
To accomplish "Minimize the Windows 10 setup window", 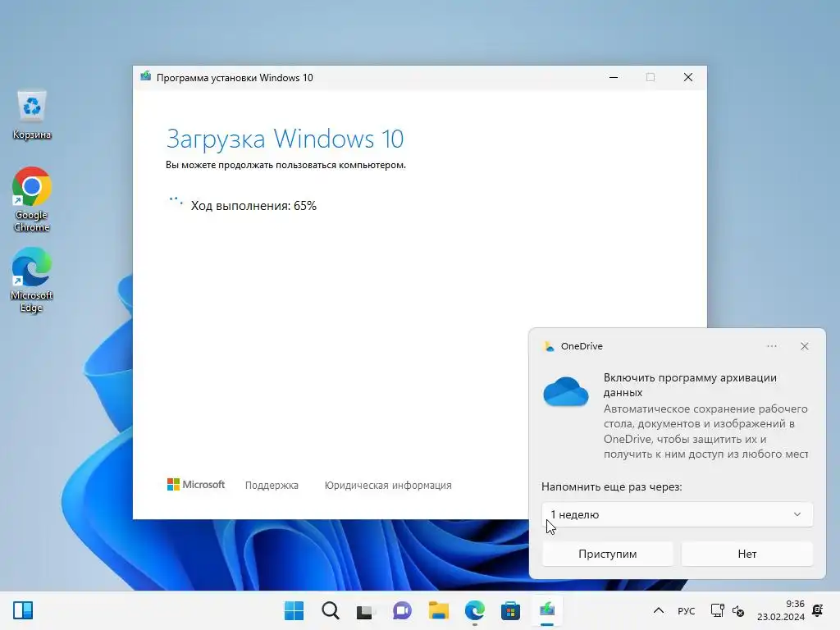I will pyautogui.click(x=614, y=78).
